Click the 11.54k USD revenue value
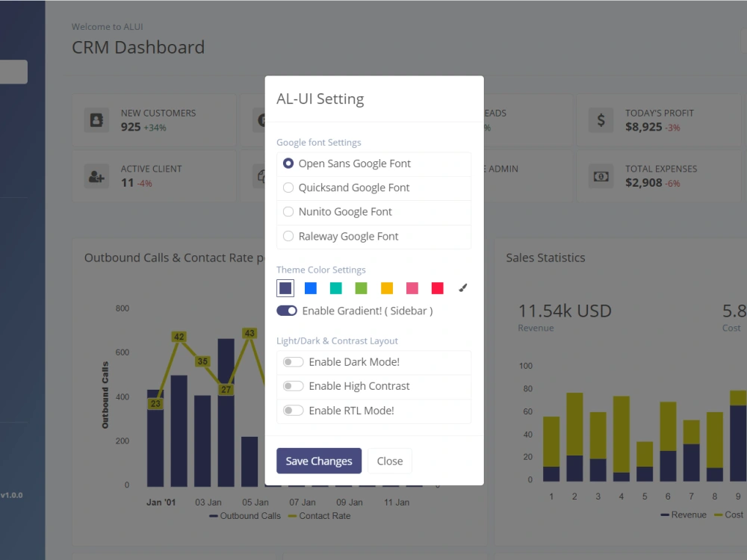This screenshot has height=560, width=747. pyautogui.click(x=565, y=311)
